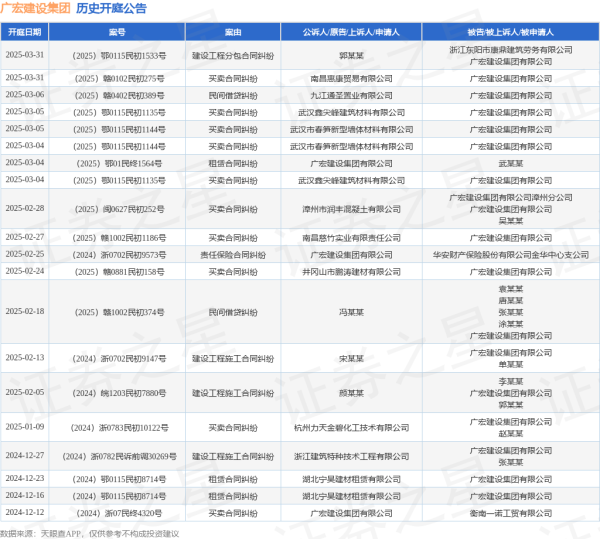Select the date 2025-02-27

point(24,237)
